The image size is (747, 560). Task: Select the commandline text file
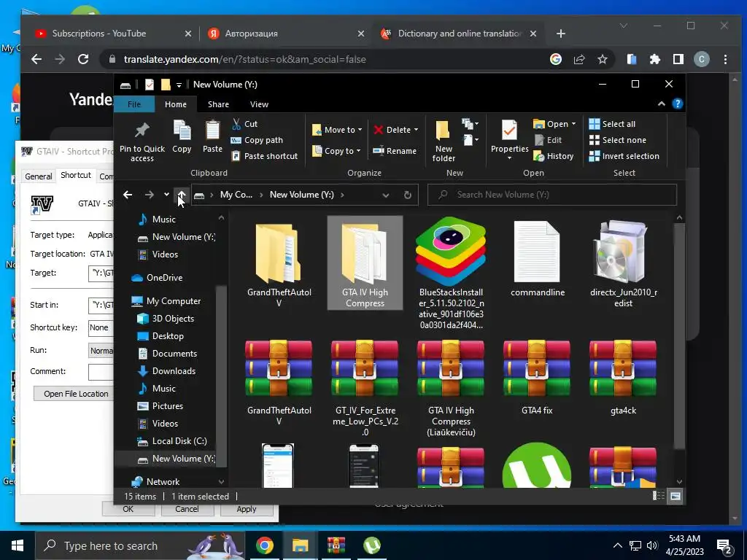click(538, 259)
